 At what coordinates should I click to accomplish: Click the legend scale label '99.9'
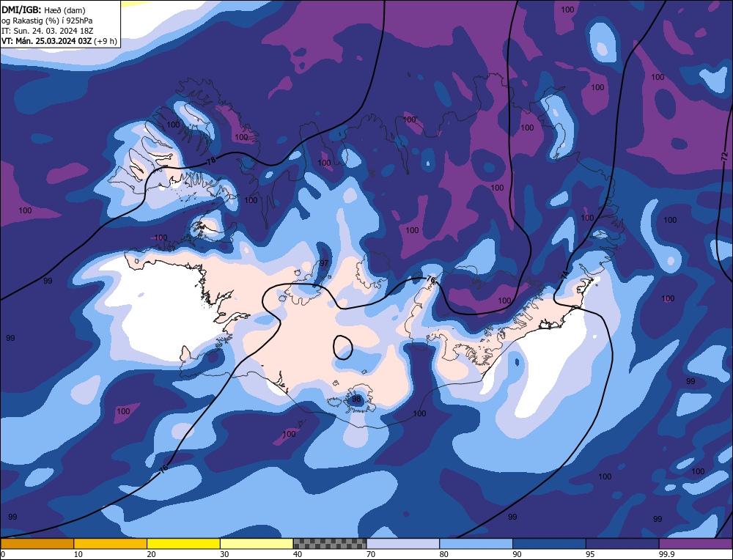pyautogui.click(x=666, y=554)
